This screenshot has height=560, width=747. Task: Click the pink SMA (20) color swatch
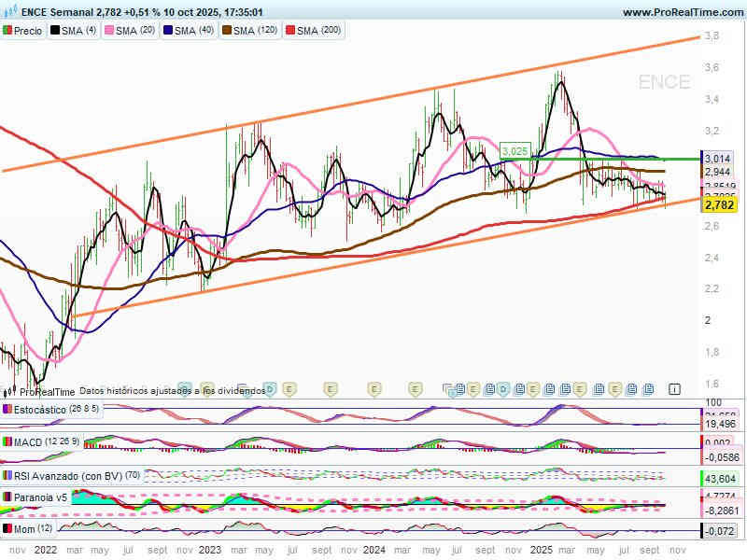click(x=107, y=31)
